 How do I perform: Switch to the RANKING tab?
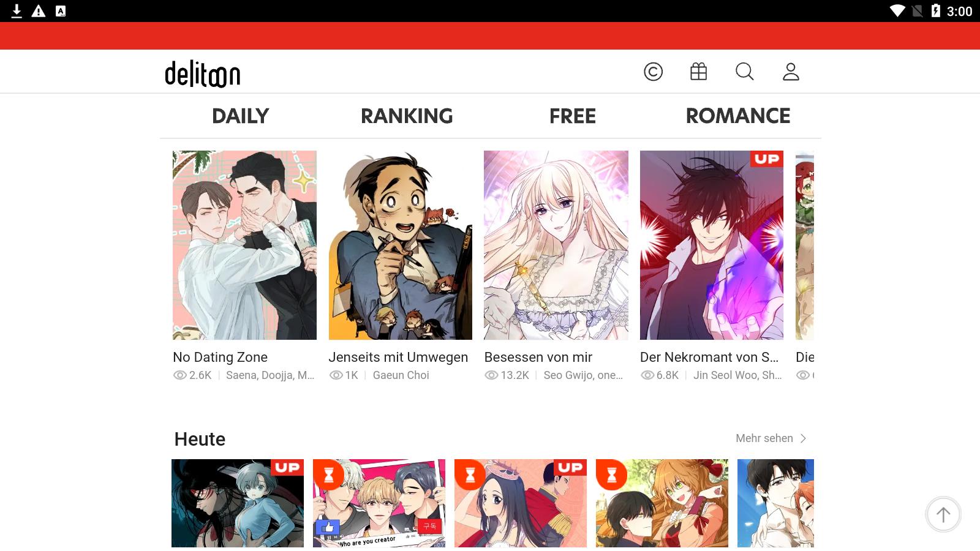click(407, 116)
